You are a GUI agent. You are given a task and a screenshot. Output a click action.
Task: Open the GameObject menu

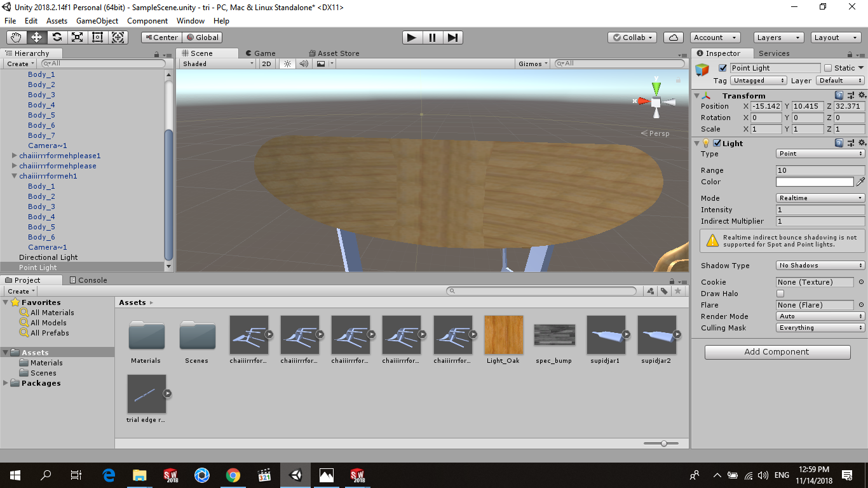[x=97, y=21]
